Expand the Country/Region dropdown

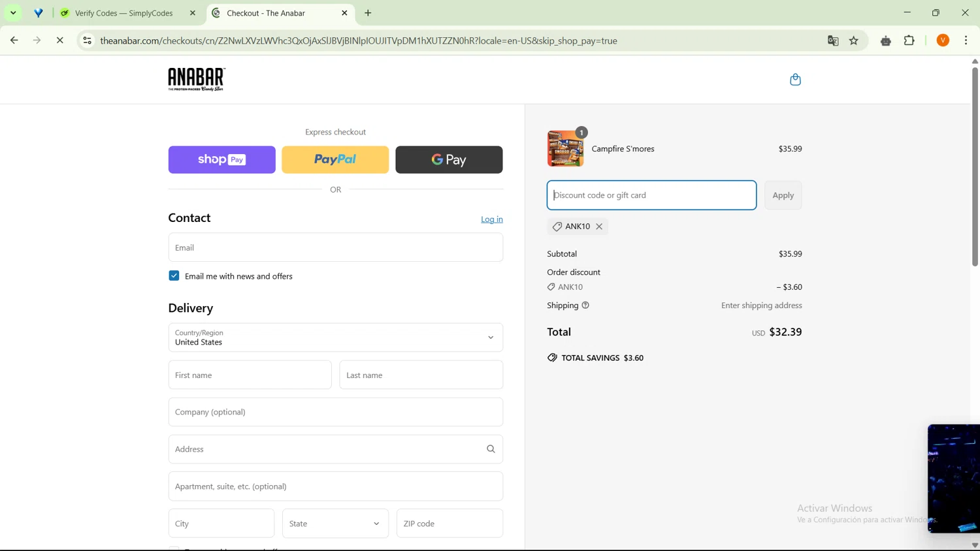(x=336, y=338)
